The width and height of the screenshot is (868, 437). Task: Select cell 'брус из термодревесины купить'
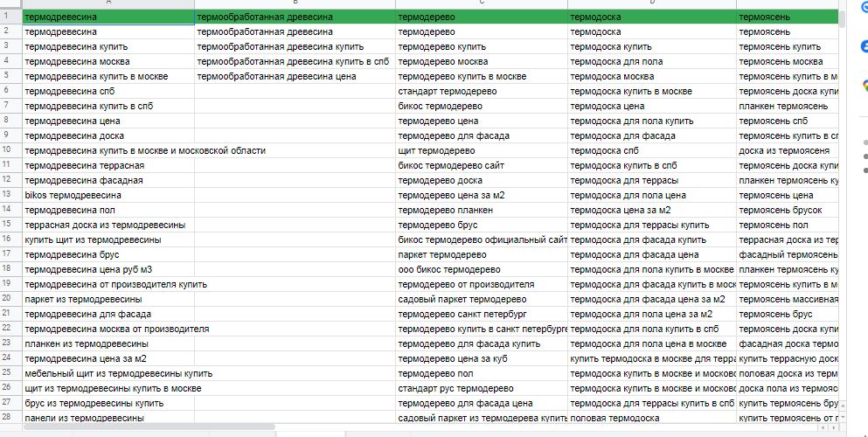pos(108,403)
